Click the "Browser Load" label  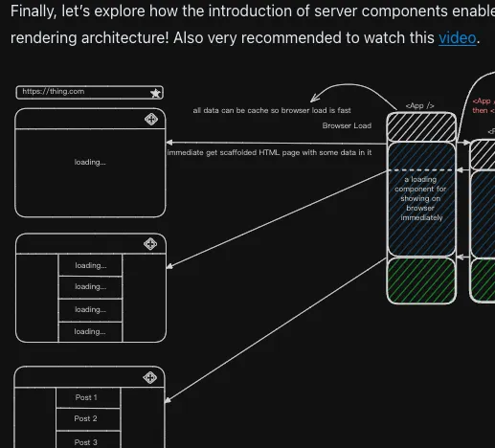coord(347,125)
